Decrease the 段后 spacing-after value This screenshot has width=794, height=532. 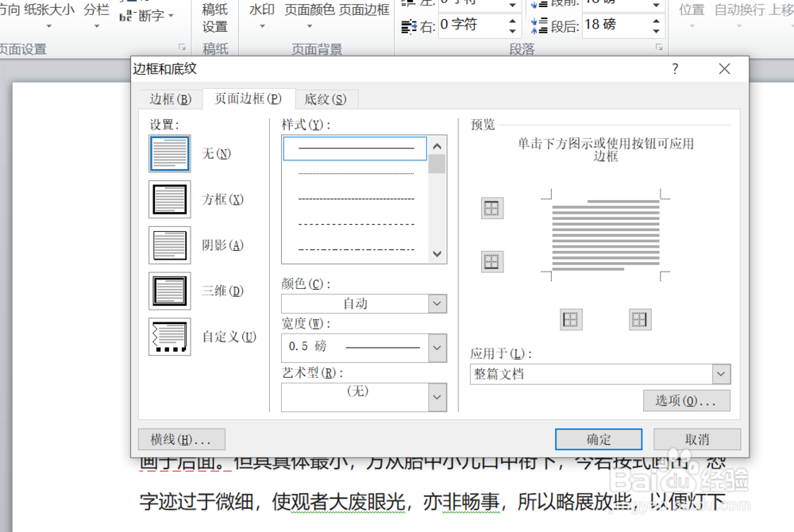657,30
